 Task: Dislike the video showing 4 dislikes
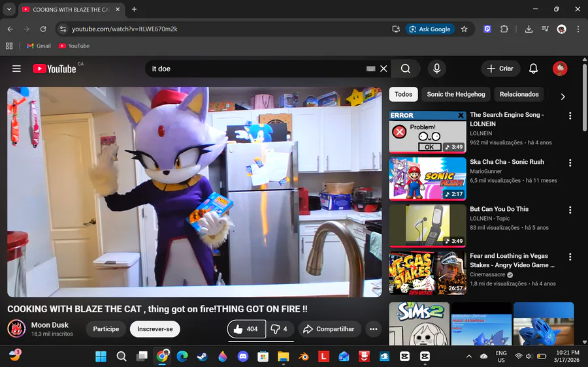point(280,329)
